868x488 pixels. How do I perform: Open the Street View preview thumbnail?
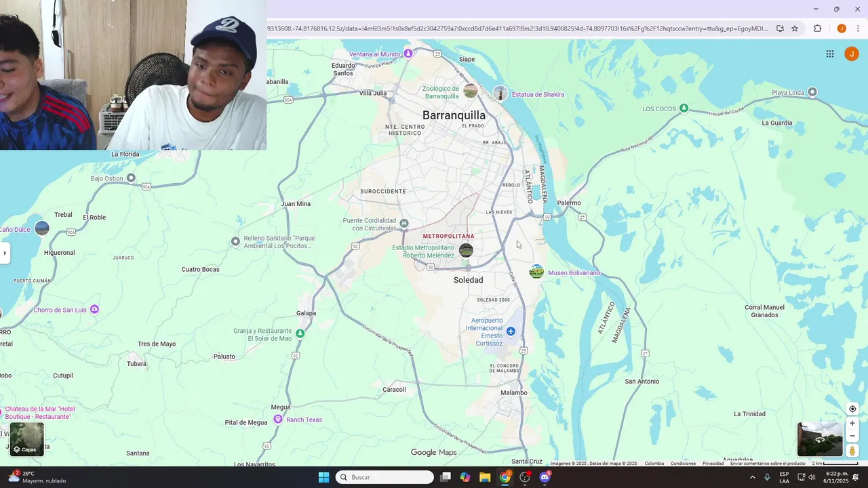click(x=820, y=439)
